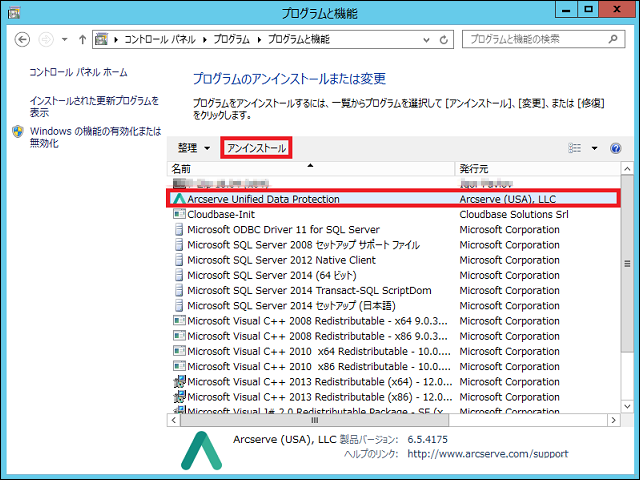
Task: Select Microsoft SQL Server 2014 (64 ビット)
Action: point(271,275)
